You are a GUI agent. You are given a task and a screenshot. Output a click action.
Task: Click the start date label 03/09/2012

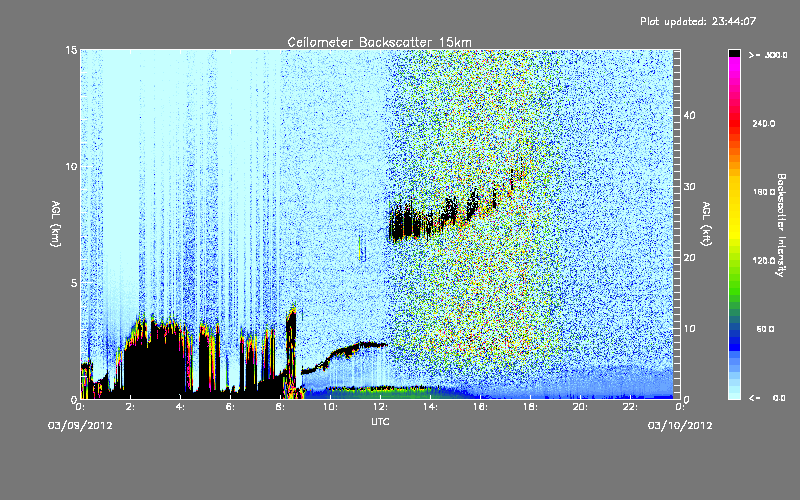(x=80, y=426)
